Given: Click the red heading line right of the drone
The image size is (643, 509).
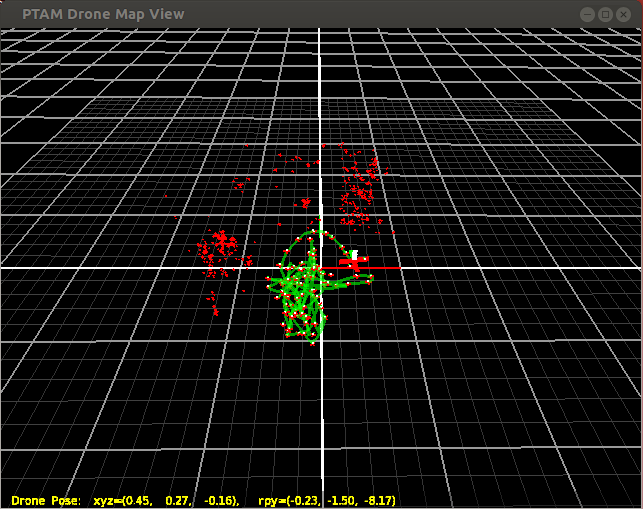Looking at the screenshot, I should click(x=384, y=268).
